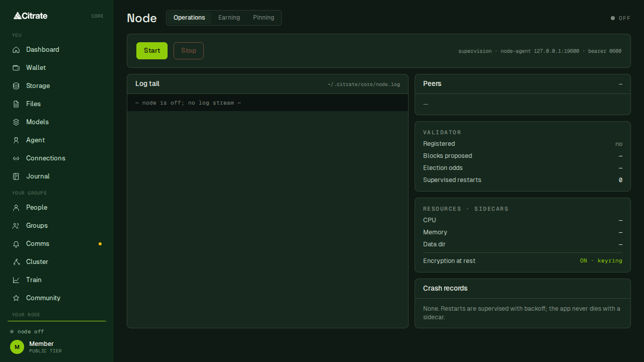
Task: Click the Journal notebook icon
Action: click(x=16, y=176)
